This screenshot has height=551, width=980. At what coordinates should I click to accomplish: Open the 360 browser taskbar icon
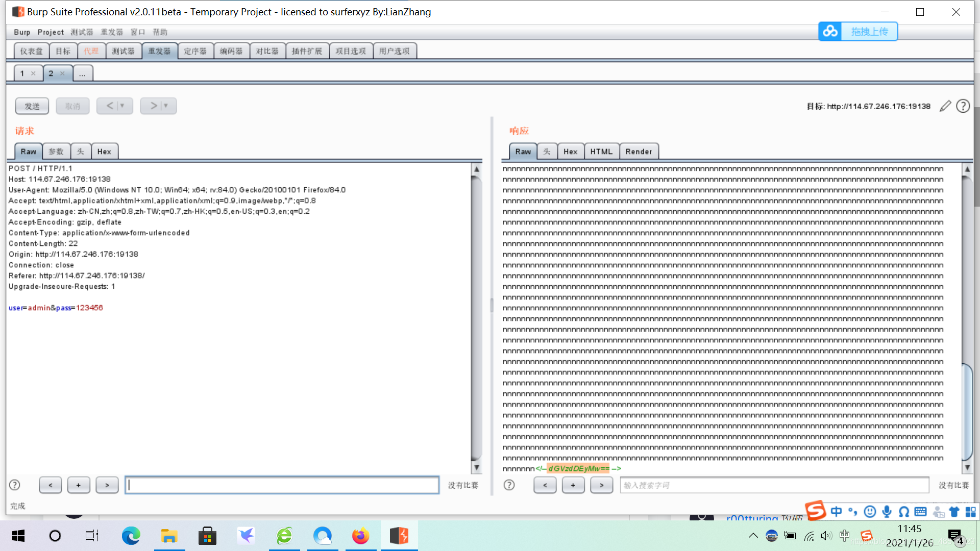tap(284, 536)
